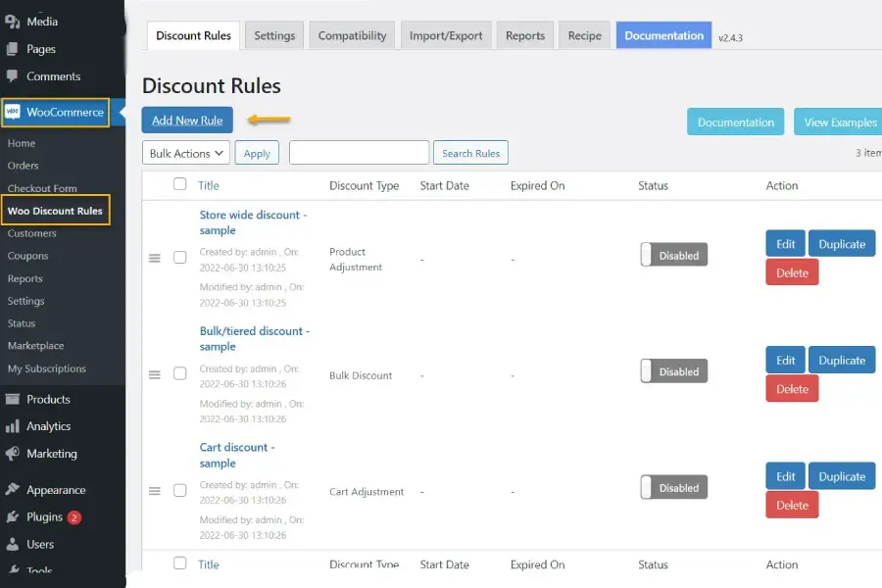This screenshot has width=882, height=588.
Task: Sort by the Title column header
Action: pyautogui.click(x=208, y=185)
